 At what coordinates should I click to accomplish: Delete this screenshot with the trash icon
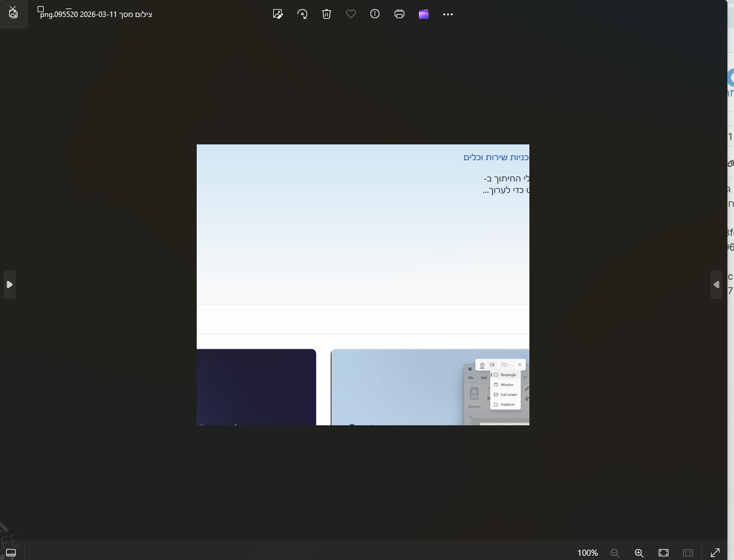pyautogui.click(x=327, y=14)
